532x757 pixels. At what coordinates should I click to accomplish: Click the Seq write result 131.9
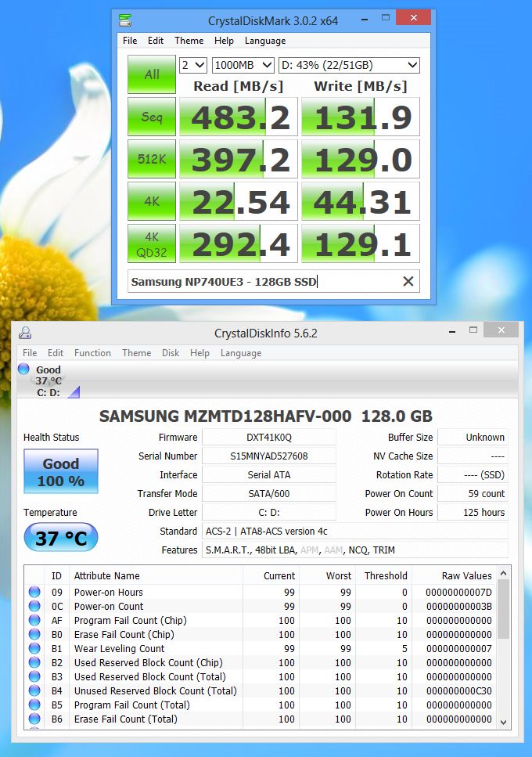coord(361,117)
